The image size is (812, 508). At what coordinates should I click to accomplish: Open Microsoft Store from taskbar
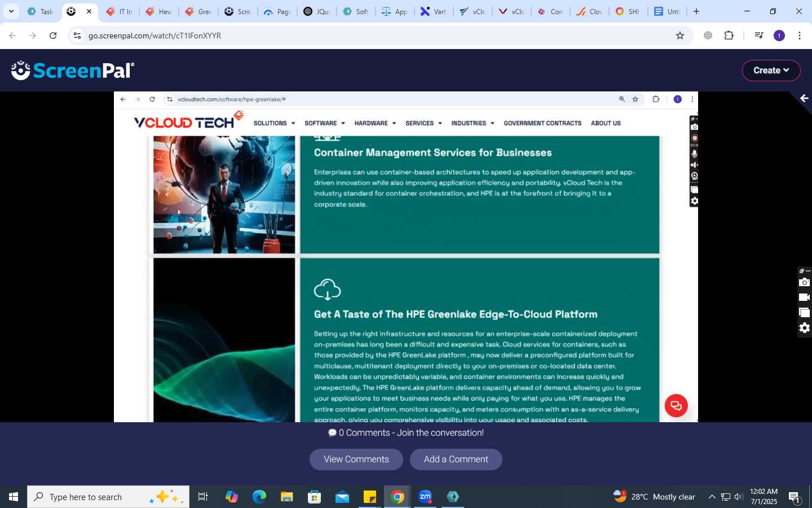(315, 497)
